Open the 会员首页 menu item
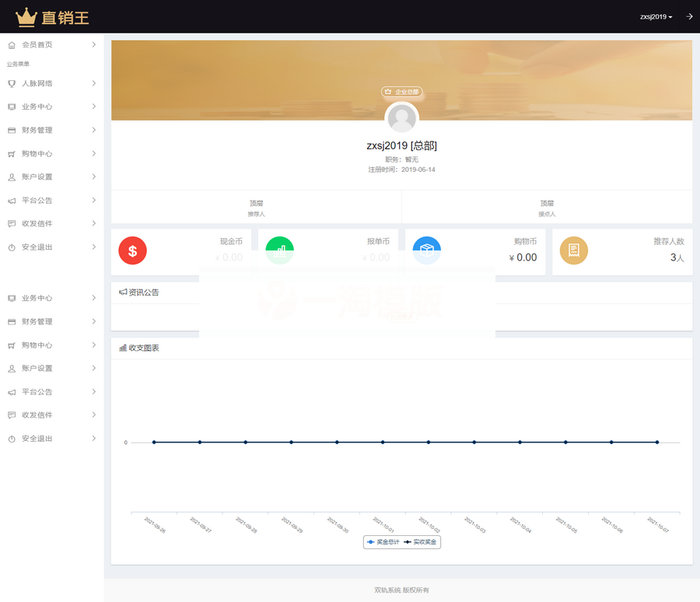The width and height of the screenshot is (700, 602). [x=37, y=45]
